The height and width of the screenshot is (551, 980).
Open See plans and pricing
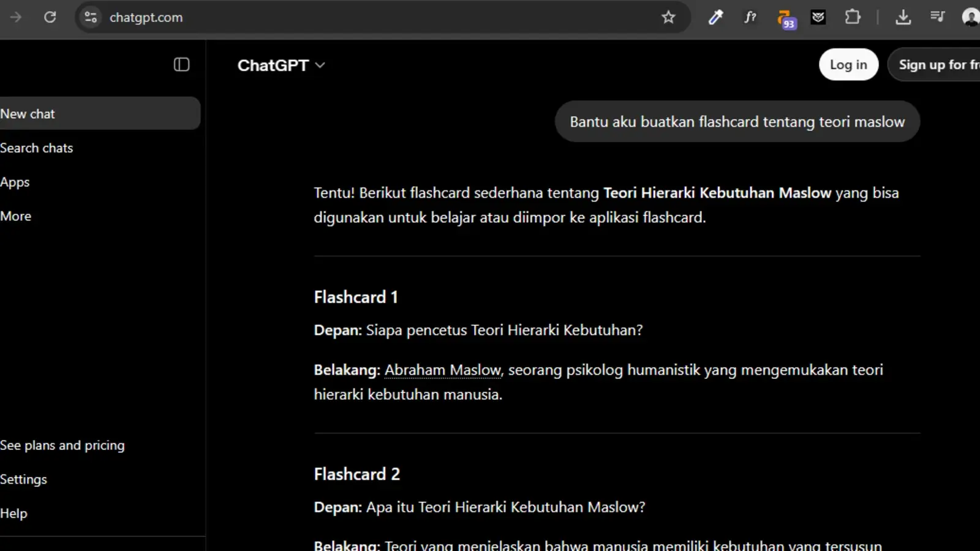[x=100, y=445]
